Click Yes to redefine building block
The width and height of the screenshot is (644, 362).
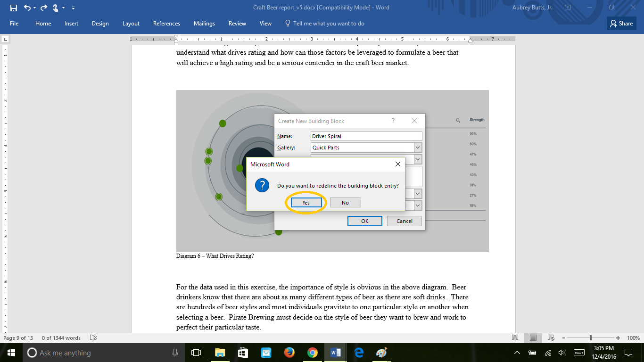(x=306, y=203)
